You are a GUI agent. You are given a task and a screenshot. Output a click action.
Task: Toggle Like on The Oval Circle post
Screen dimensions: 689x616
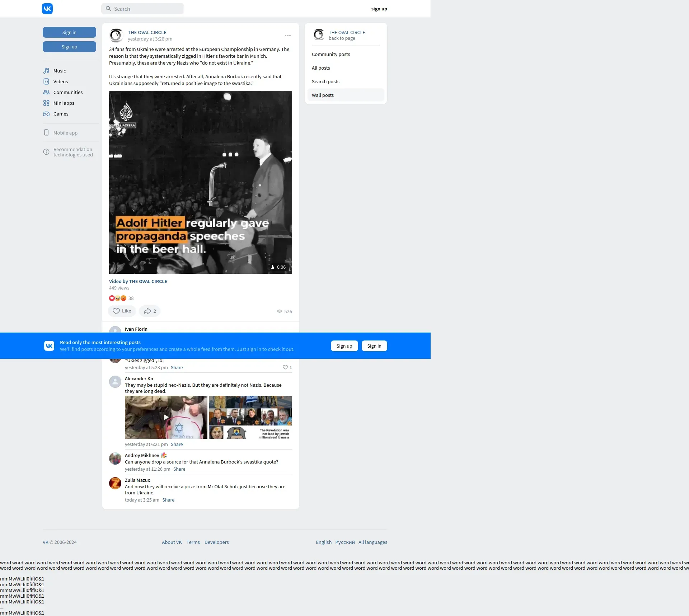[x=122, y=311]
